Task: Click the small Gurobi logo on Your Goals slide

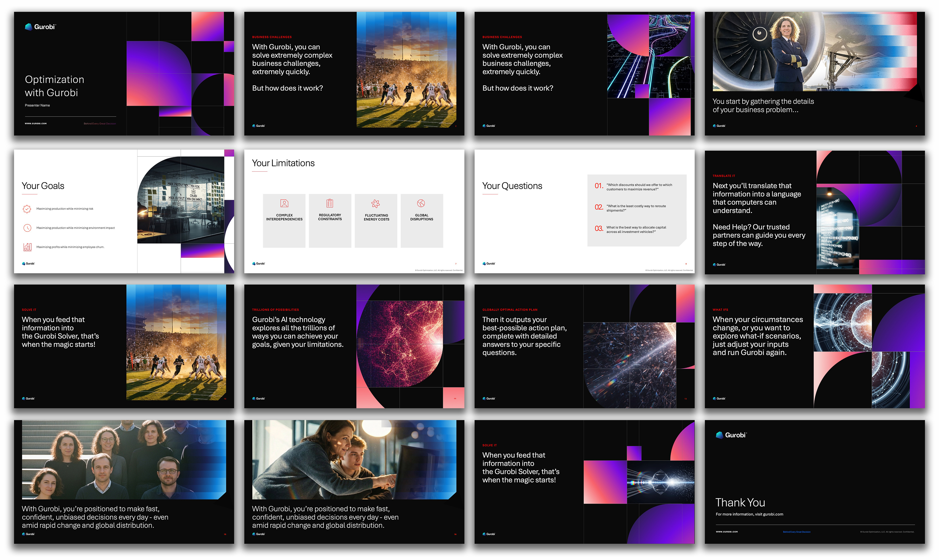Action: [x=28, y=263]
